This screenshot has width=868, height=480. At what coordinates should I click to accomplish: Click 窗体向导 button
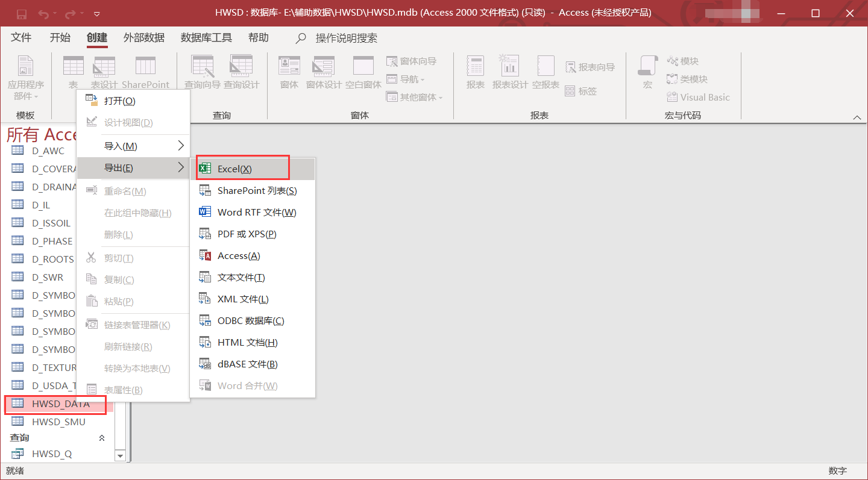[412, 61]
